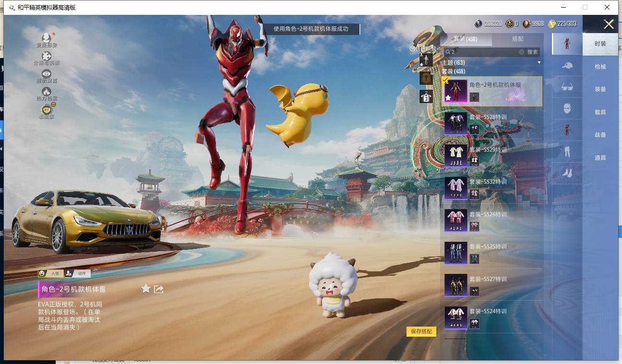
Task: Open the eye-shaped 展示设置 display settings
Action: [47, 73]
